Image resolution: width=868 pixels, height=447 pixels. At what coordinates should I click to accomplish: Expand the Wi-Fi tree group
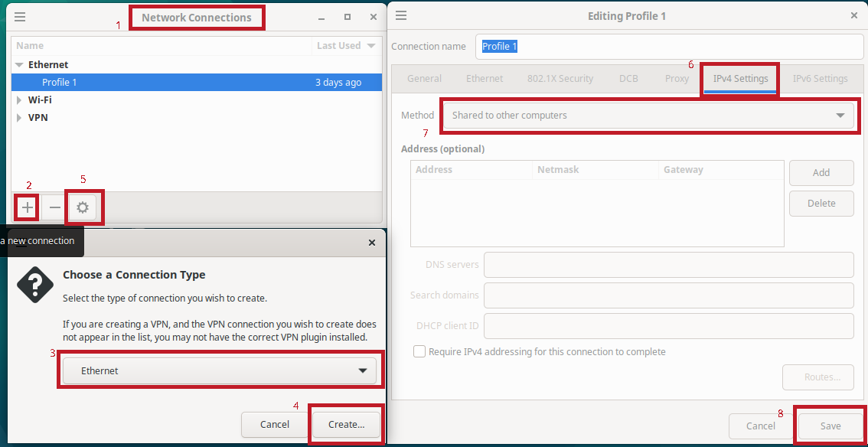coord(19,100)
